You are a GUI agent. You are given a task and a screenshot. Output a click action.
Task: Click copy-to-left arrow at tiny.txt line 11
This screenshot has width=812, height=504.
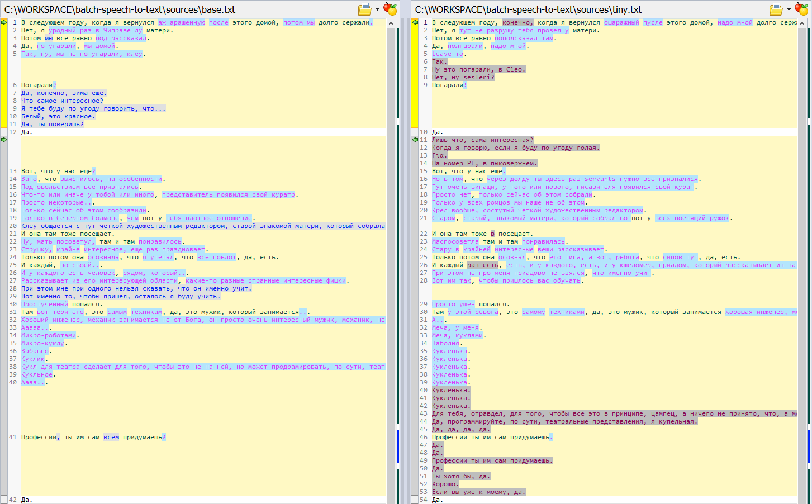coord(415,140)
